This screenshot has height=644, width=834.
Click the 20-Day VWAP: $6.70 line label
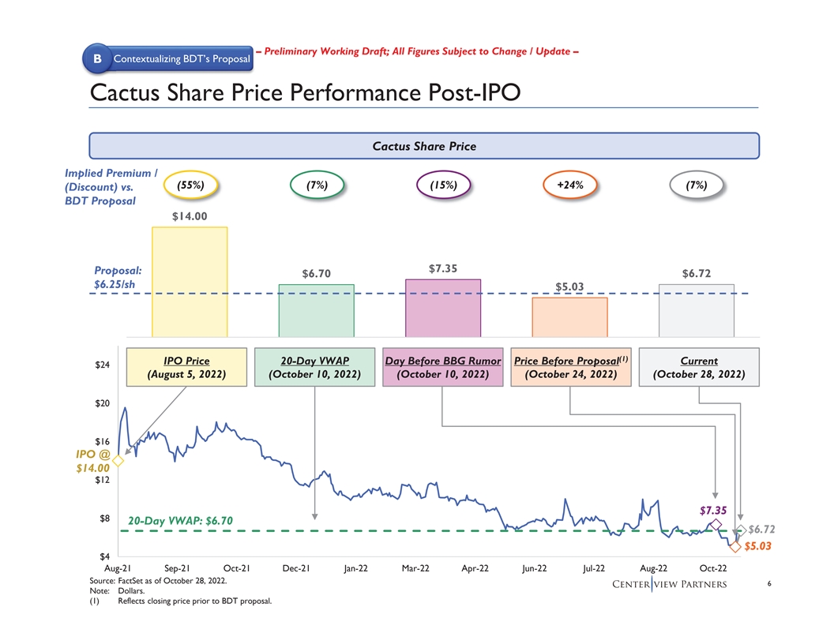180,520
